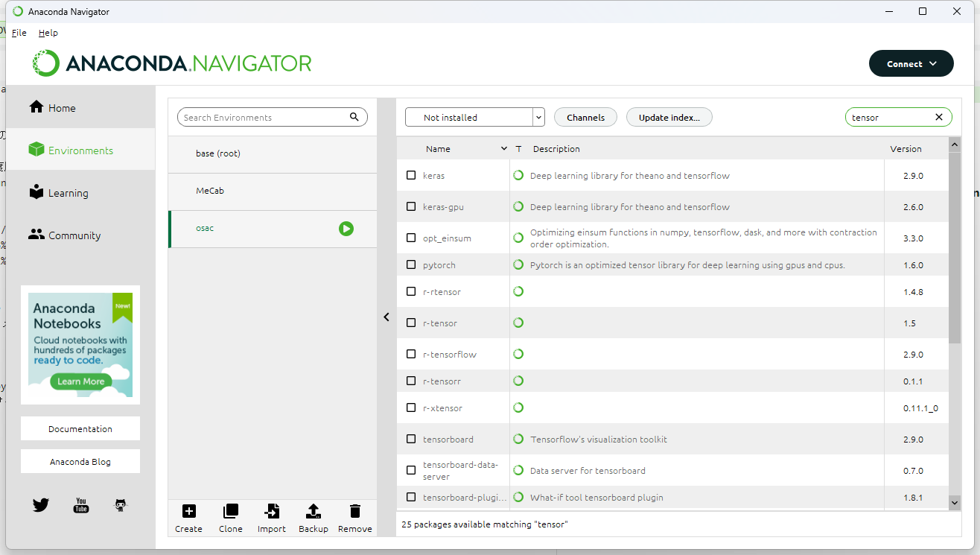980x555 pixels.
Task: Click the type icon for r-tensorflow
Action: tap(518, 354)
